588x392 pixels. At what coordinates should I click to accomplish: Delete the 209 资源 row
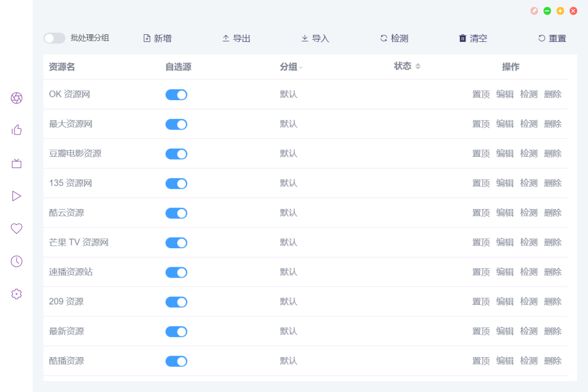(x=553, y=302)
